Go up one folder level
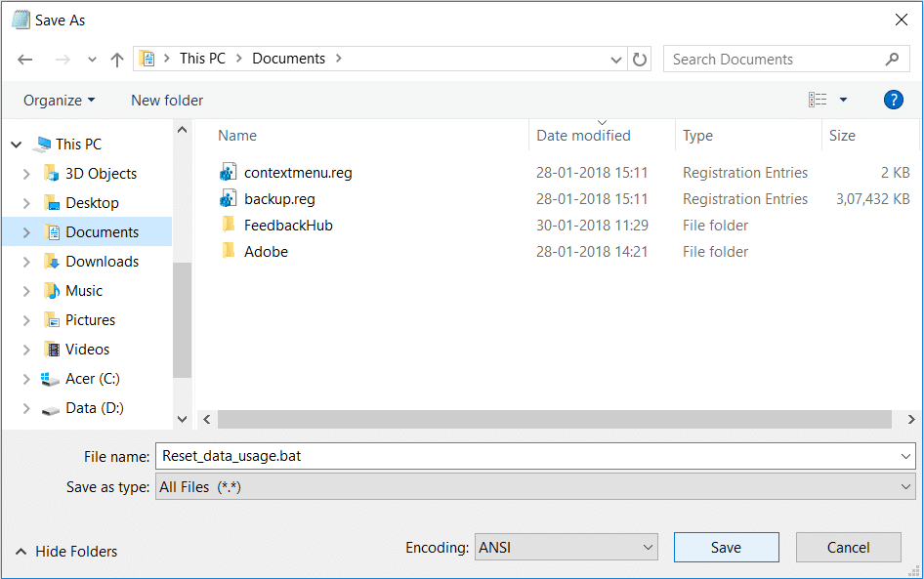 click(x=117, y=60)
